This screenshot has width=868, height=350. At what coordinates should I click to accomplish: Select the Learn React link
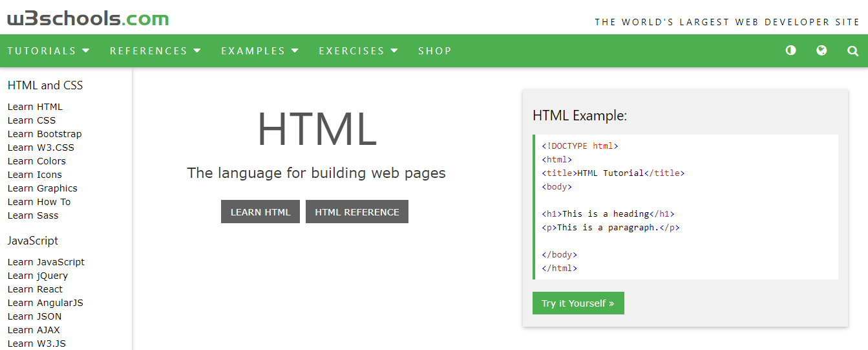[35, 289]
